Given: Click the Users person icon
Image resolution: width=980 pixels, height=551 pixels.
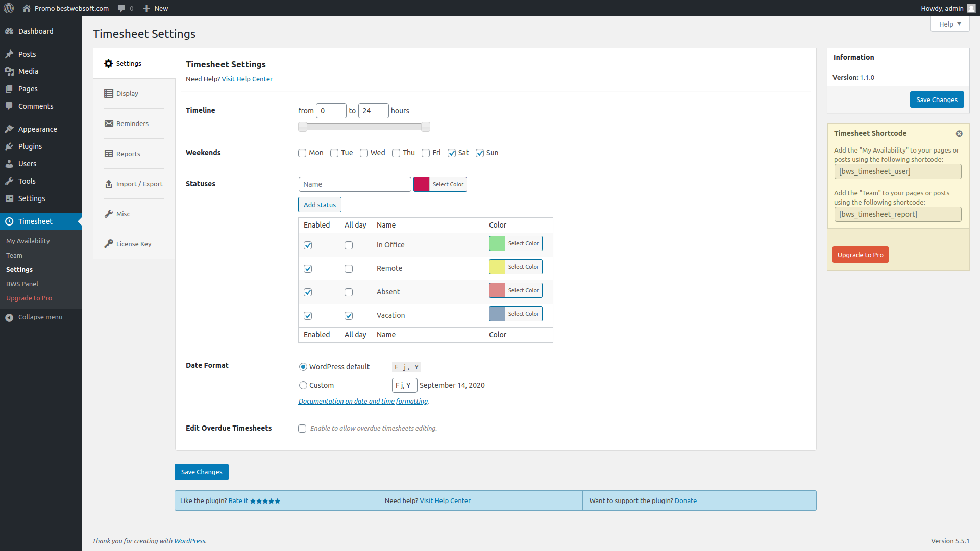Looking at the screenshot, I should click(9, 164).
